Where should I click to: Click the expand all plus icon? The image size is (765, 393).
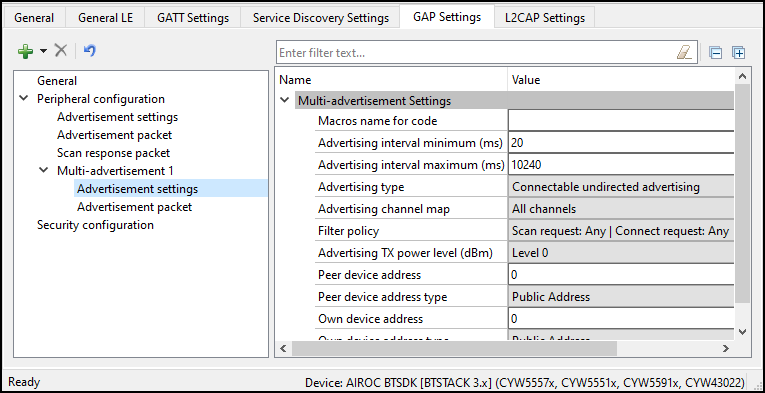(x=739, y=53)
